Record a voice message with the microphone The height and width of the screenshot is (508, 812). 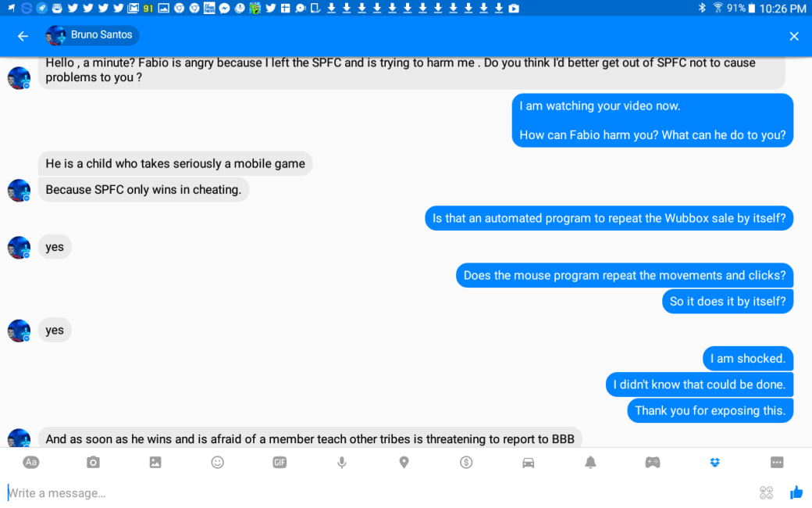(341, 462)
